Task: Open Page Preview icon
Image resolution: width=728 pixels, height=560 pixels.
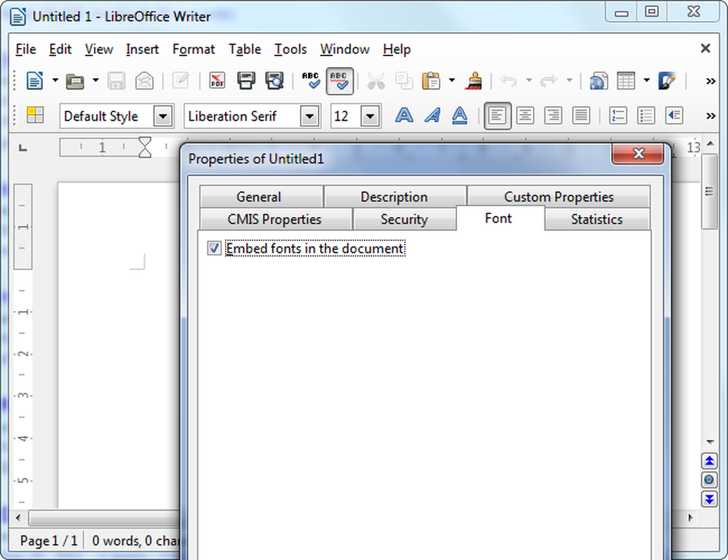Action: (x=274, y=80)
